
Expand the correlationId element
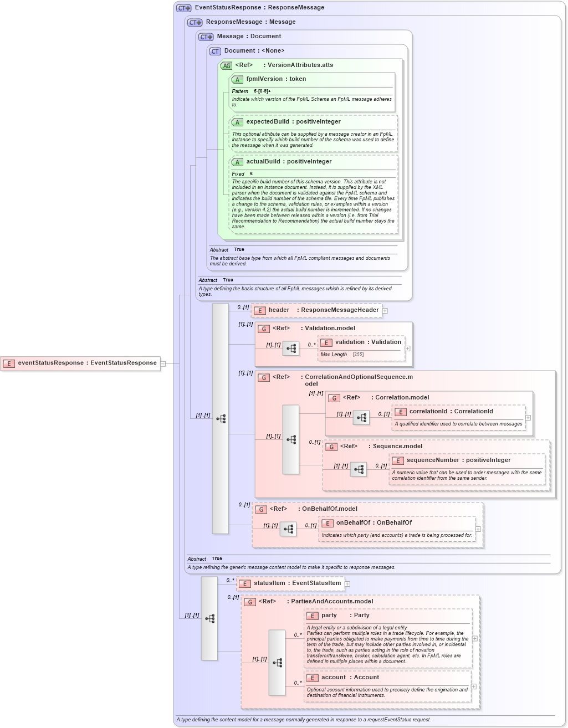pyautogui.click(x=528, y=418)
